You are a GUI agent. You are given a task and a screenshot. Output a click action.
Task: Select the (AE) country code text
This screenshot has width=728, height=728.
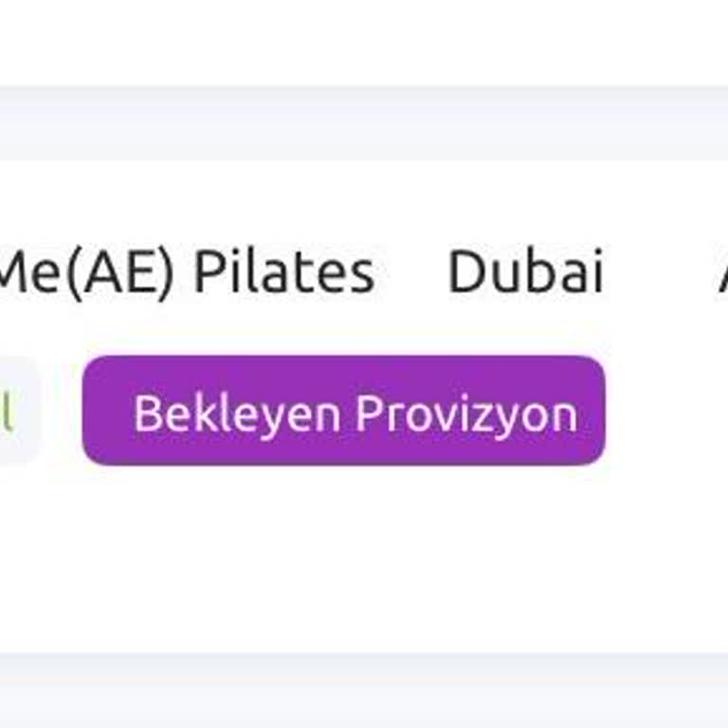(120, 274)
